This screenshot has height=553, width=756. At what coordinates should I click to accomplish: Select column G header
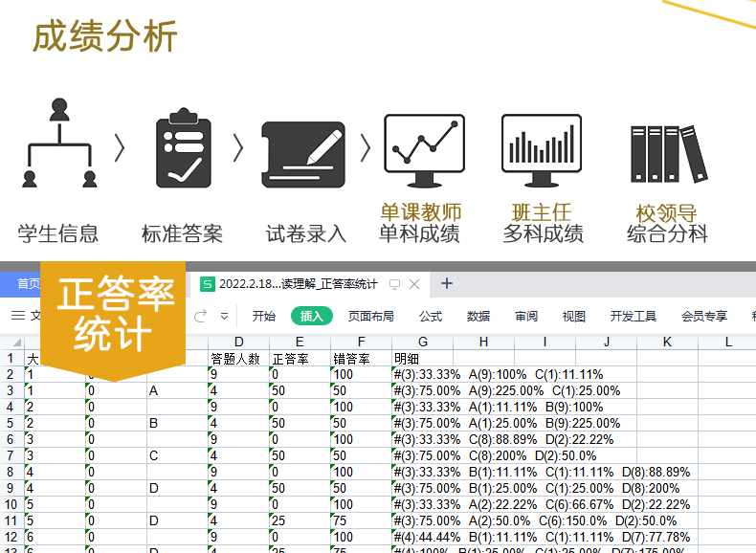click(x=422, y=343)
